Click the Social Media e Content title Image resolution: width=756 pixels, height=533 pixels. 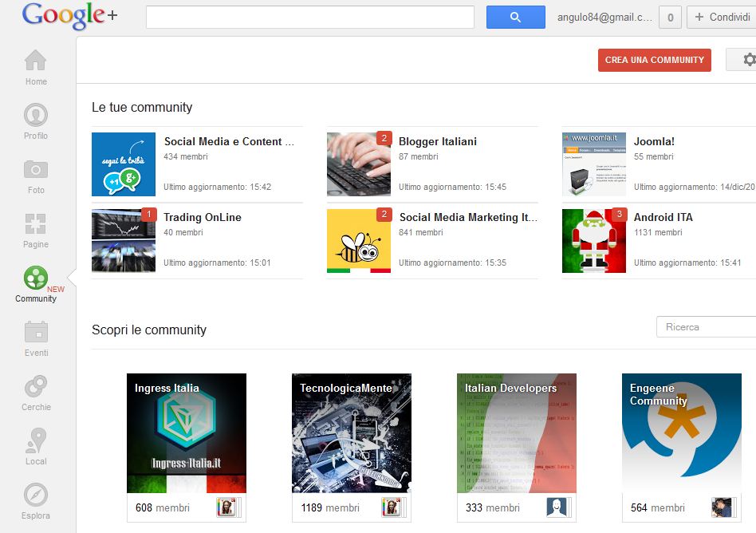pos(229,141)
